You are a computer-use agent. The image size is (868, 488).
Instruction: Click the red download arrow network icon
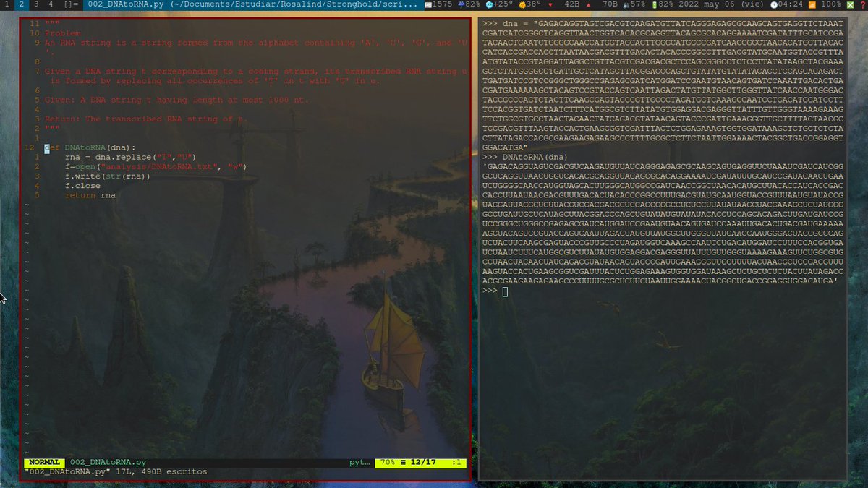[551, 4]
